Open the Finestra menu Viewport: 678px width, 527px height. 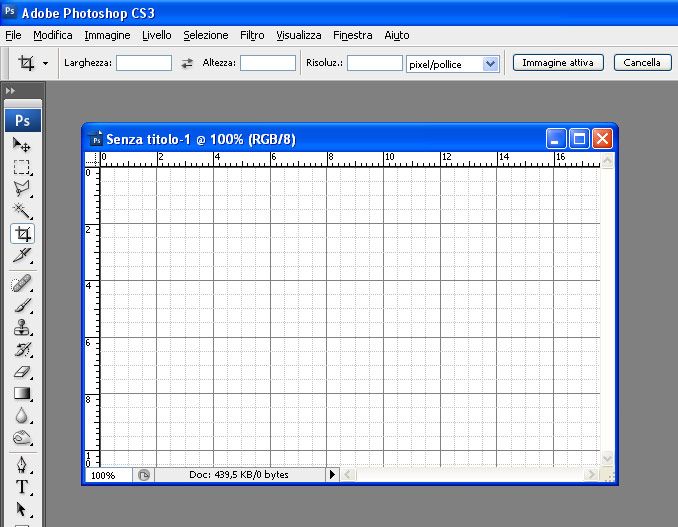[352, 35]
